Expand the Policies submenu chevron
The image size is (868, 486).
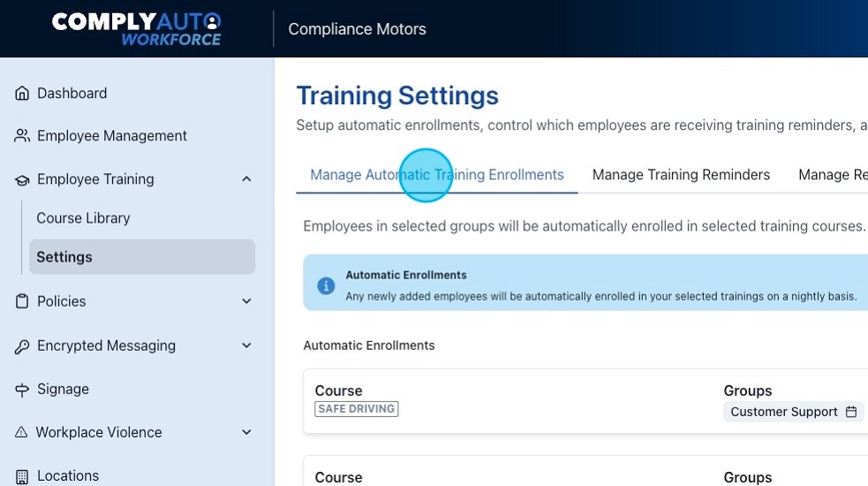point(246,301)
